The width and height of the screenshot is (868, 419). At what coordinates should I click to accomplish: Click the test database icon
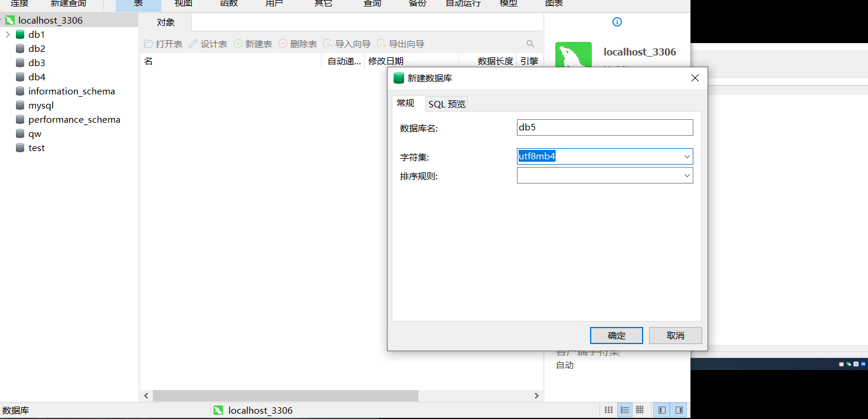[21, 148]
